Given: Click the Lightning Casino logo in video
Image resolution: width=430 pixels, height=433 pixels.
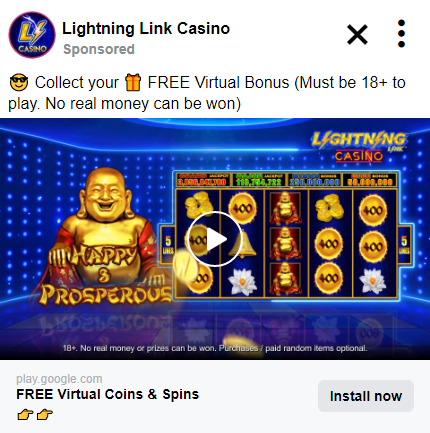Looking at the screenshot, I should coord(359,147).
